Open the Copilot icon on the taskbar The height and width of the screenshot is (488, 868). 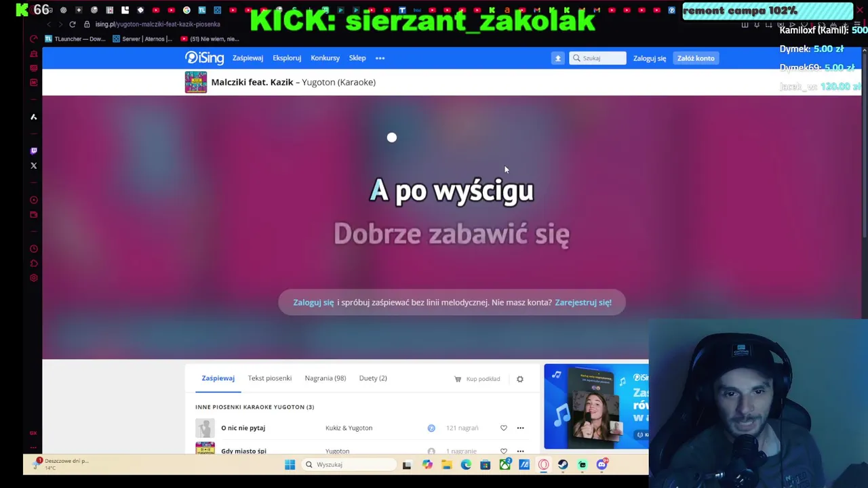click(x=427, y=464)
